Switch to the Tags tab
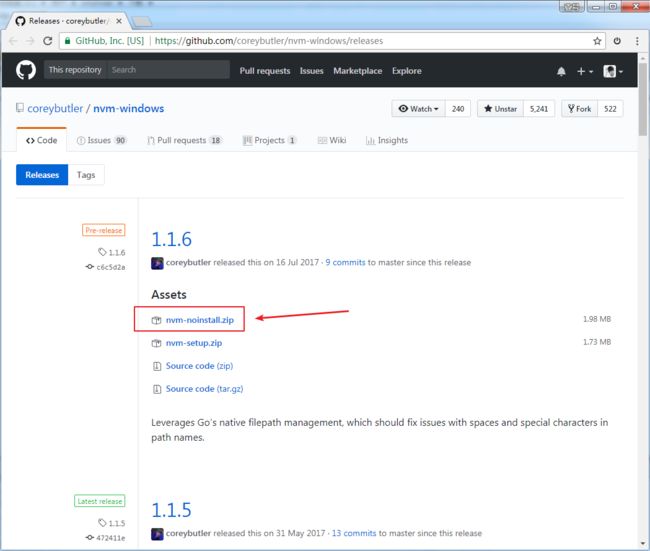Viewport: 650px width, 551px height. [86, 175]
